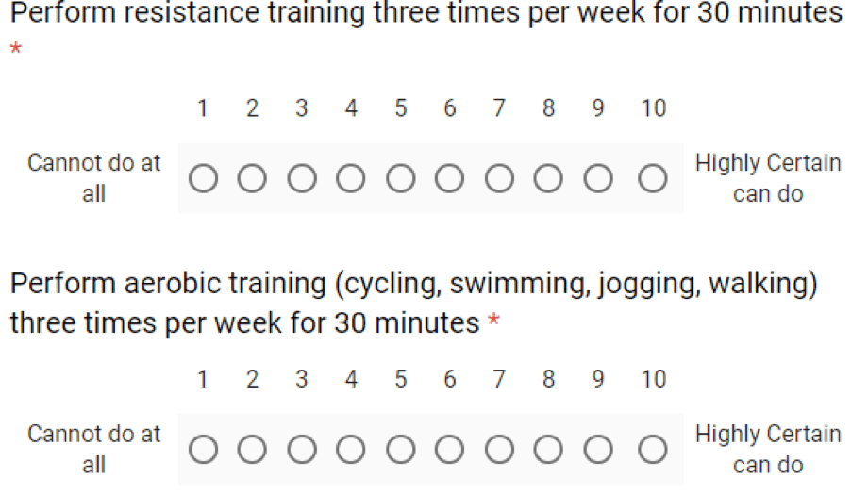Pick rating 8 for resistance training

pos(548,178)
